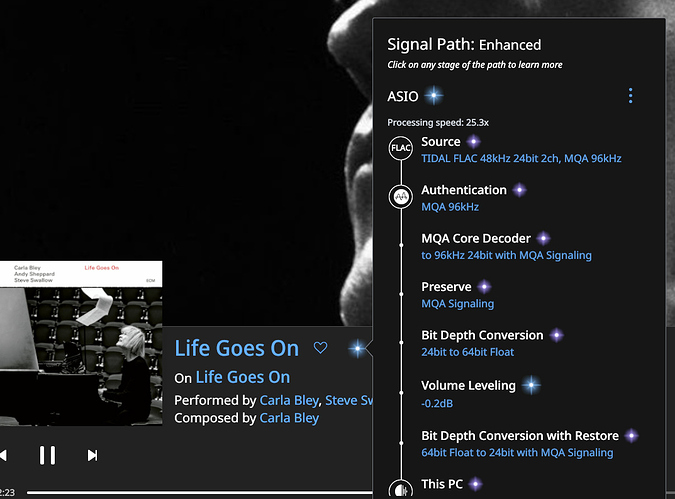675x499 pixels.
Task: Click the purple star next to Authentication
Action: pyautogui.click(x=520, y=190)
